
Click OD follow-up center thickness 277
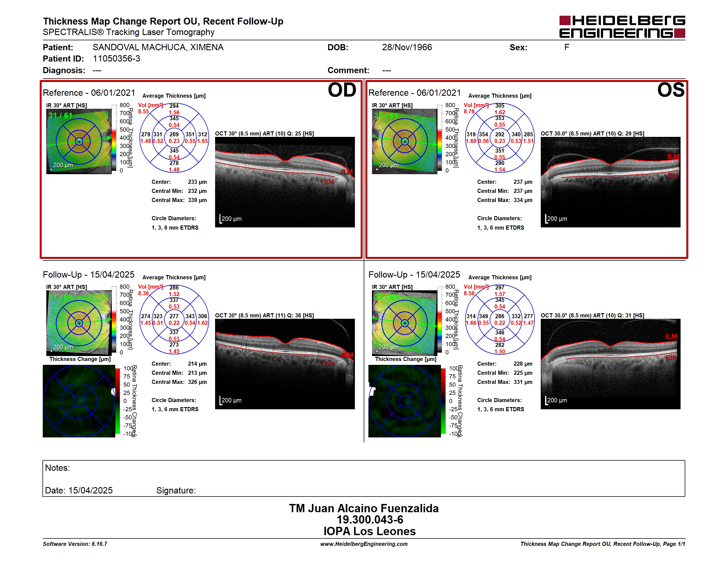[174, 316]
